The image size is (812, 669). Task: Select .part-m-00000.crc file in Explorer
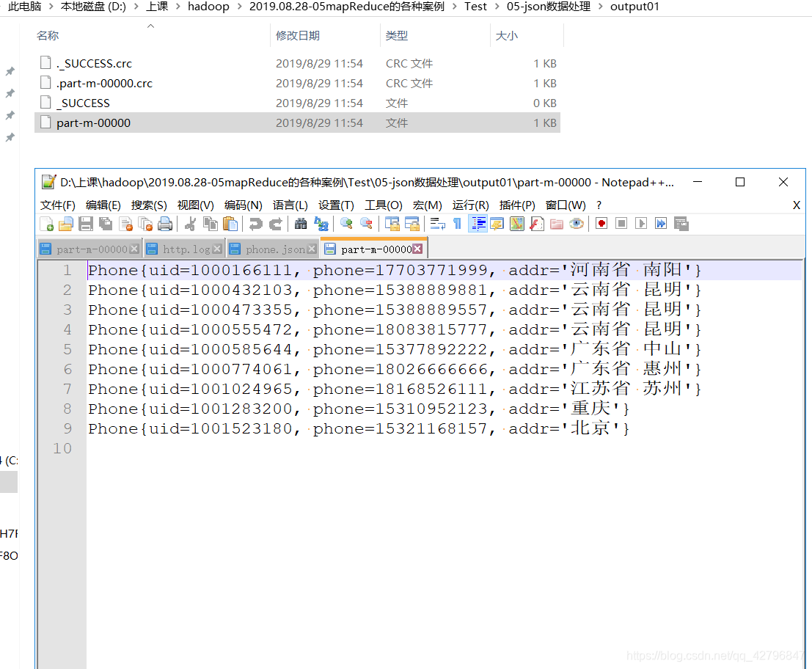point(297,83)
